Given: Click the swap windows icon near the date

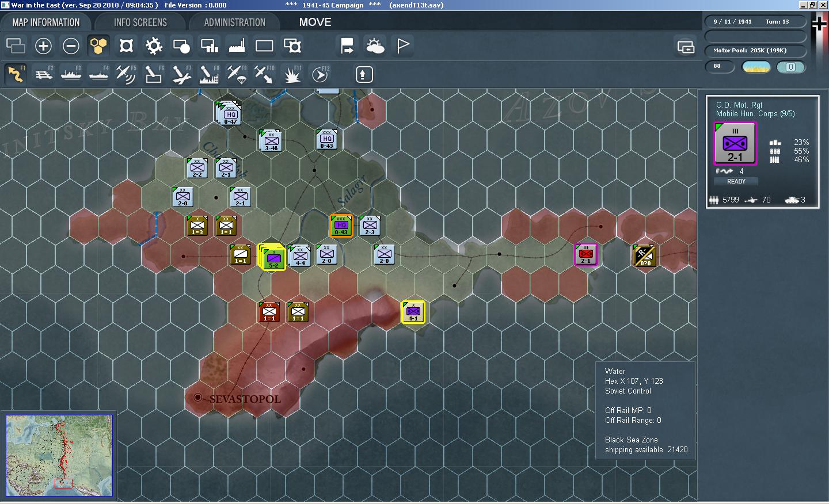Looking at the screenshot, I should click(686, 47).
